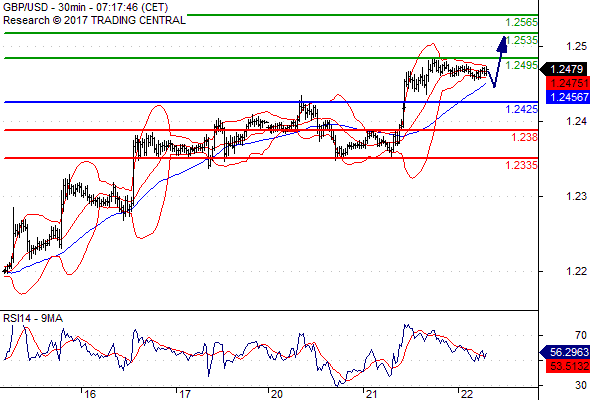Click the red 1.24751 price tag
590x400 pixels.
tap(568, 83)
